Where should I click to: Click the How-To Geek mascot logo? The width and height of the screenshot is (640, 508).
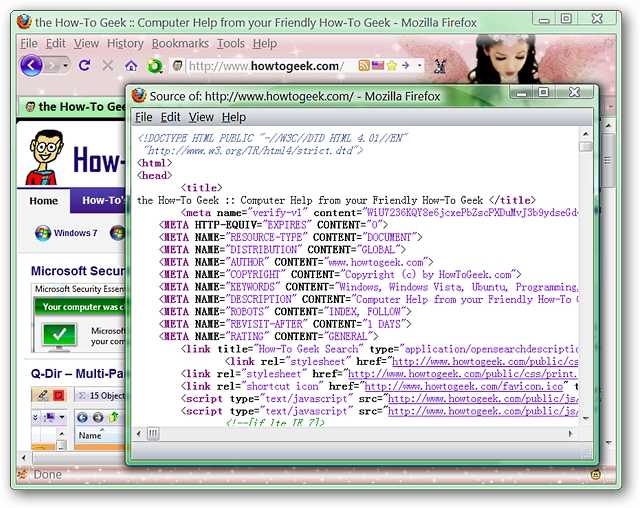pyautogui.click(x=44, y=157)
